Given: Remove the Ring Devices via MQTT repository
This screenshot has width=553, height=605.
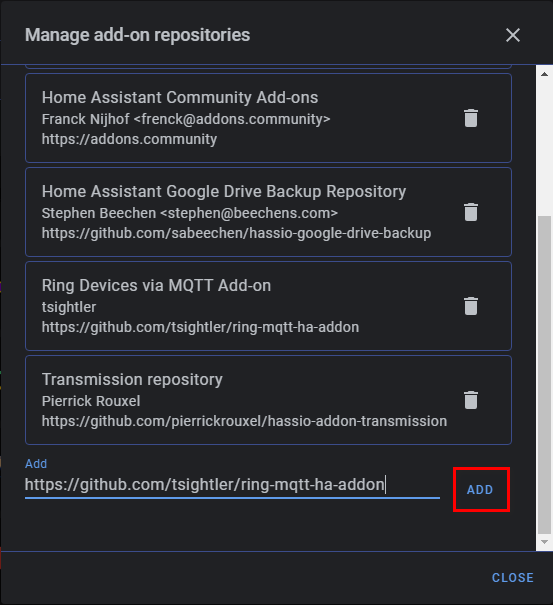Looking at the screenshot, I should coord(471,306).
